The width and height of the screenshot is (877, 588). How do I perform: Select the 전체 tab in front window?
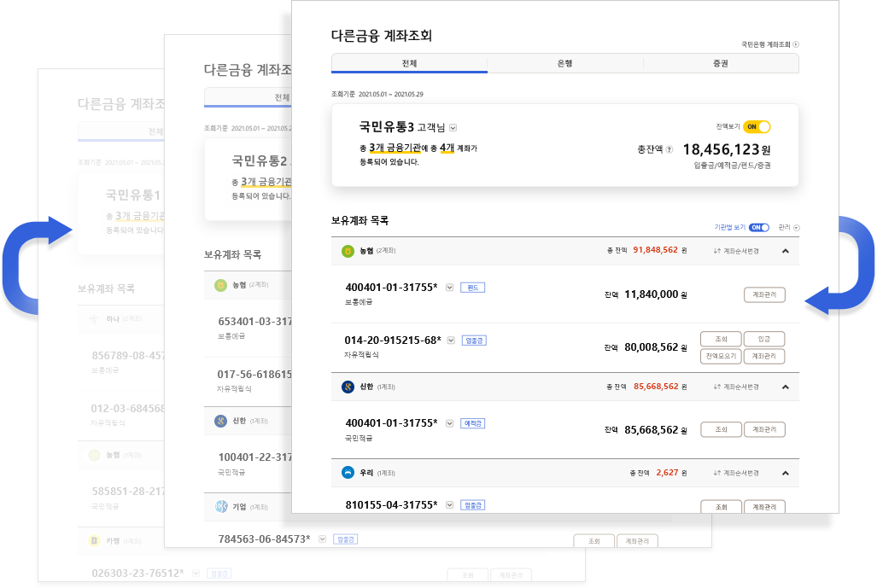coord(409,63)
